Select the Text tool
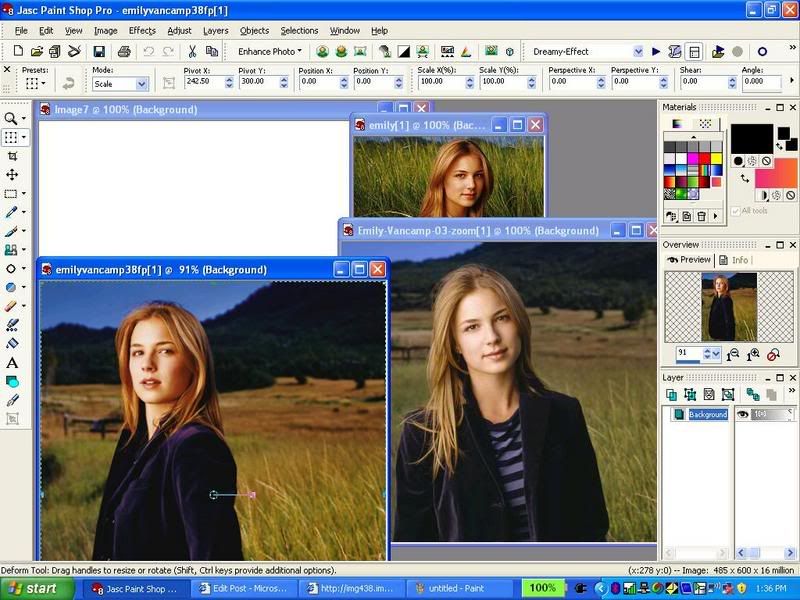This screenshot has width=800, height=600. tap(13, 362)
